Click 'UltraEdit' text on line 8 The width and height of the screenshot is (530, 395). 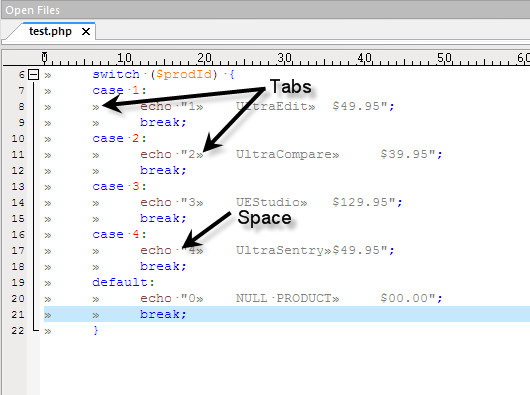pos(272,106)
